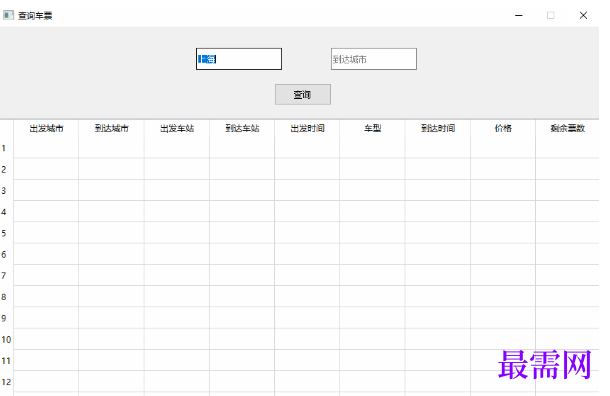Viewport: 610px width, 396px height.
Task: Click row 5 cell under 车型
Action: click(372, 233)
